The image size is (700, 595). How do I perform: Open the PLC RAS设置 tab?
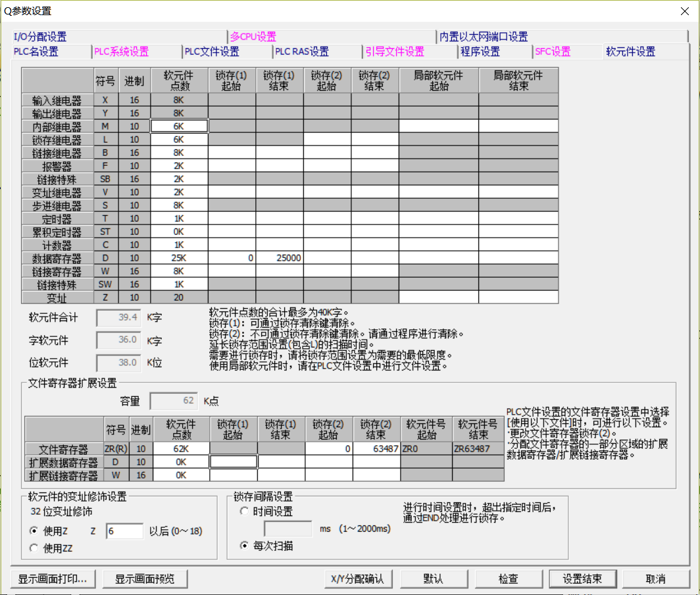(302, 51)
